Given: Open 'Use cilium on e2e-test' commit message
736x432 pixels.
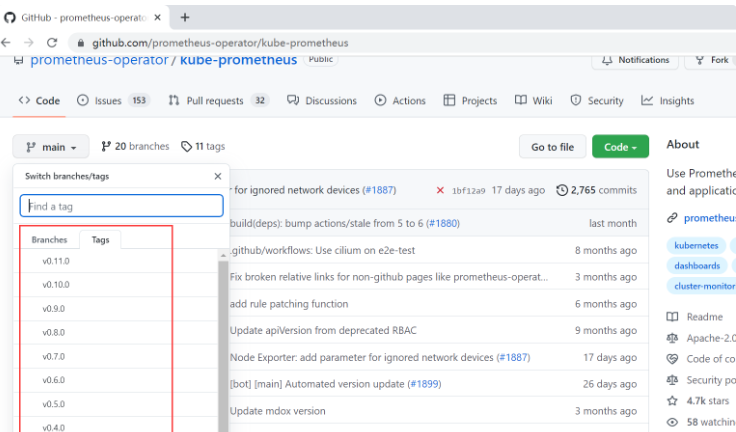Looking at the screenshot, I should [x=322, y=250].
